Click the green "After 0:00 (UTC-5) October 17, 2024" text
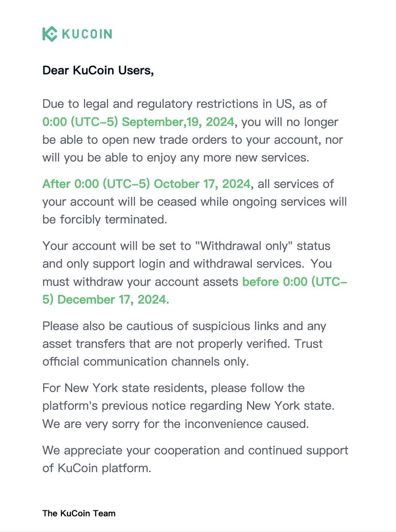The width and height of the screenshot is (396, 532). click(x=147, y=184)
